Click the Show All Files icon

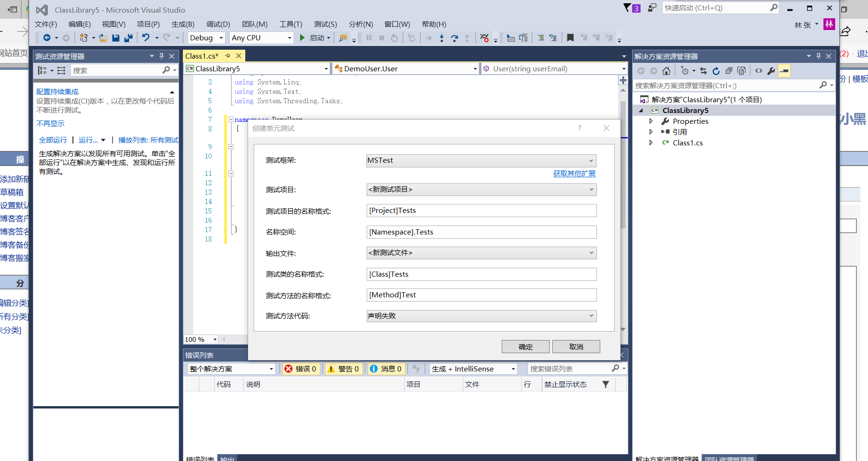741,71
